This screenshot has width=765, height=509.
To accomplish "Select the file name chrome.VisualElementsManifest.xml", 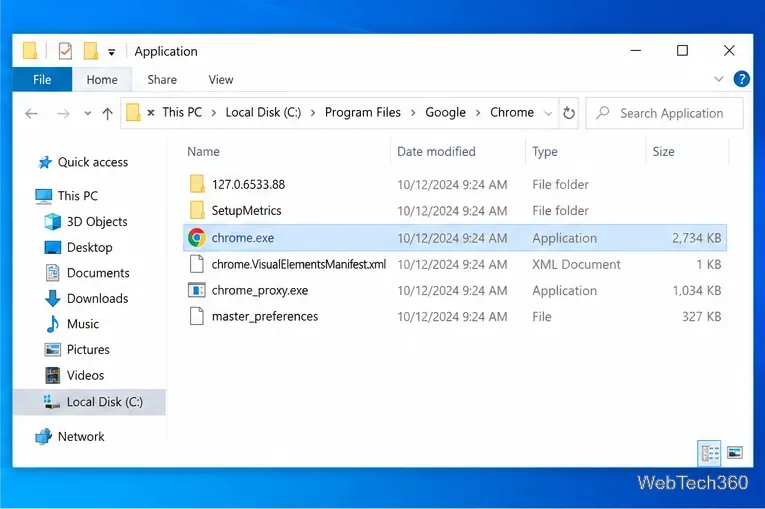I will point(299,264).
